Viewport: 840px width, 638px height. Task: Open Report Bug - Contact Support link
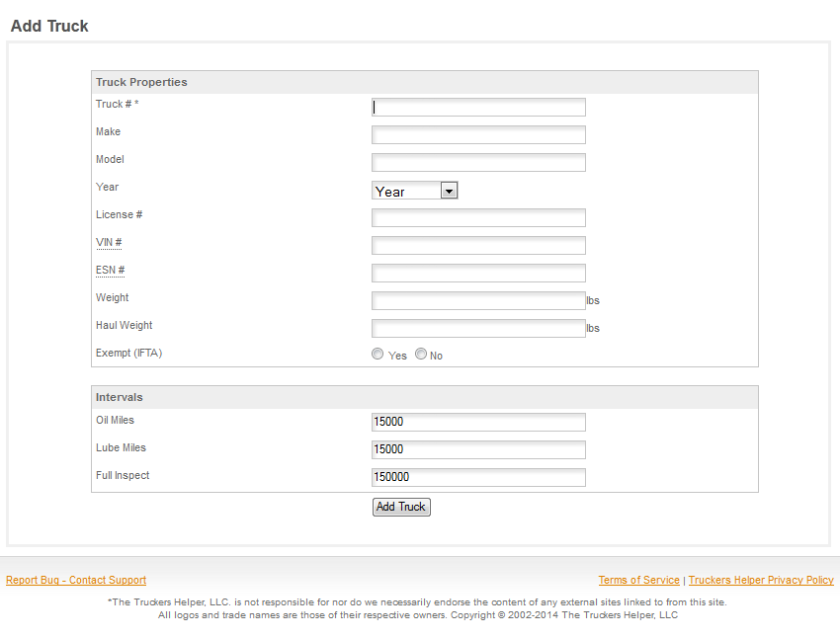[76, 580]
